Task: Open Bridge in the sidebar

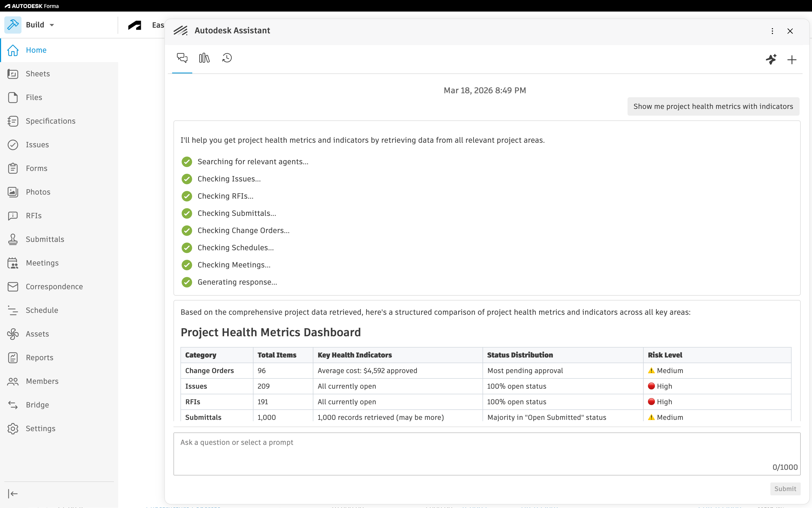Action: point(59,405)
